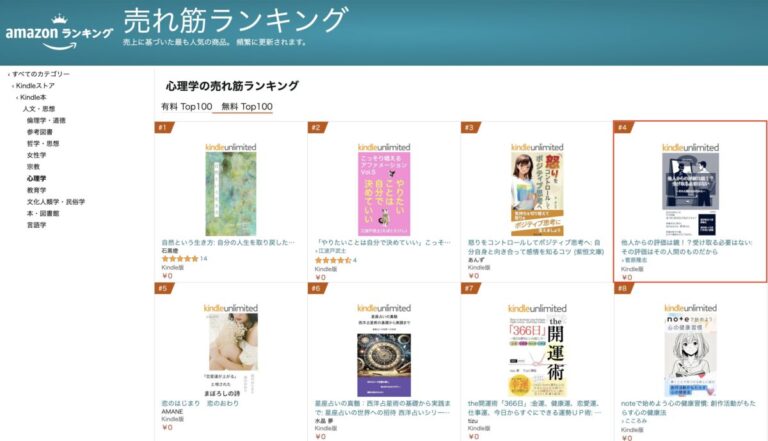Open the rank #1 green watercolor book cover
The width and height of the screenshot is (768, 441).
[x=231, y=194]
